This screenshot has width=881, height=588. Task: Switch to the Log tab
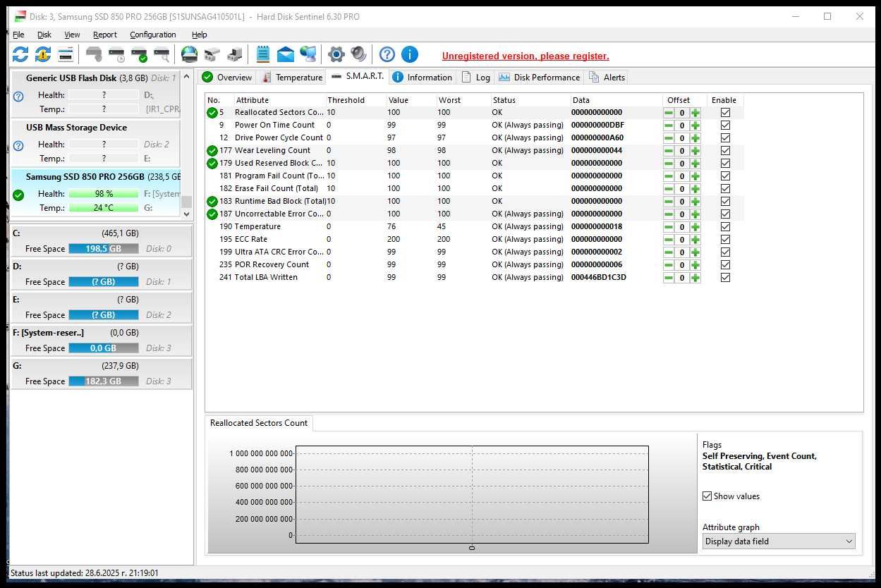click(x=475, y=78)
